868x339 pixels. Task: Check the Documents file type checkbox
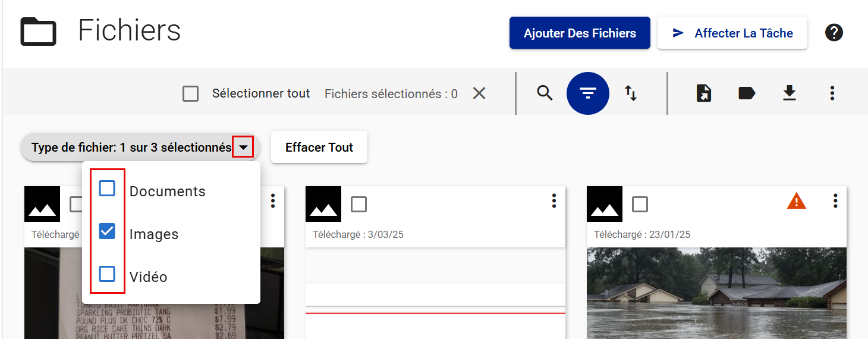[107, 189]
